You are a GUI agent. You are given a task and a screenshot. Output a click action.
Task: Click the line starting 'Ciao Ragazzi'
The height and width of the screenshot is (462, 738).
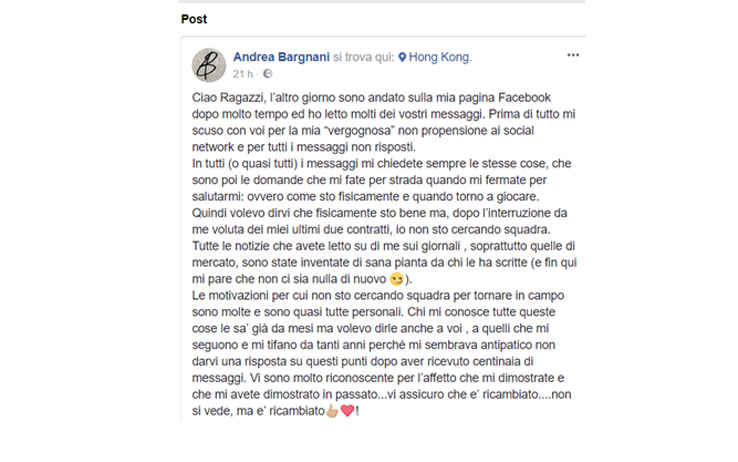pyautogui.click(x=371, y=97)
